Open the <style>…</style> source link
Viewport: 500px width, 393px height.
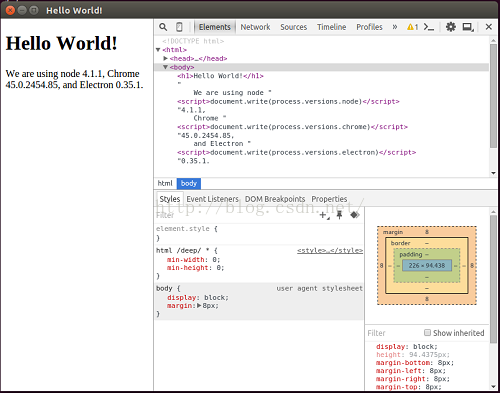pyautogui.click(x=330, y=251)
